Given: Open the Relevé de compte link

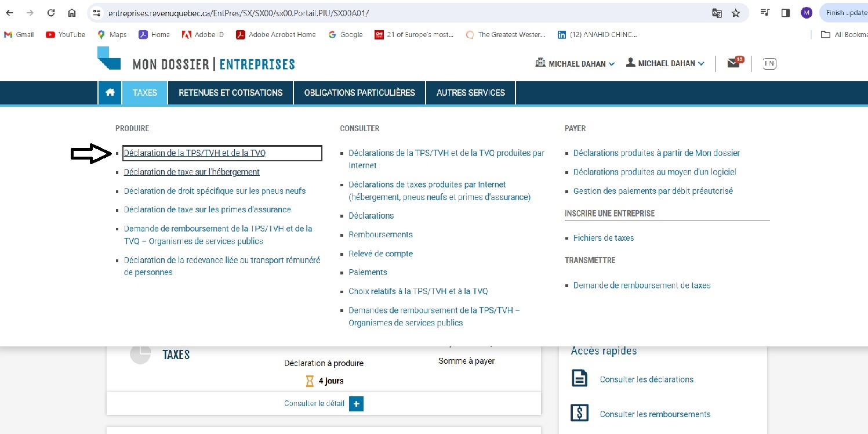Looking at the screenshot, I should [x=380, y=254].
